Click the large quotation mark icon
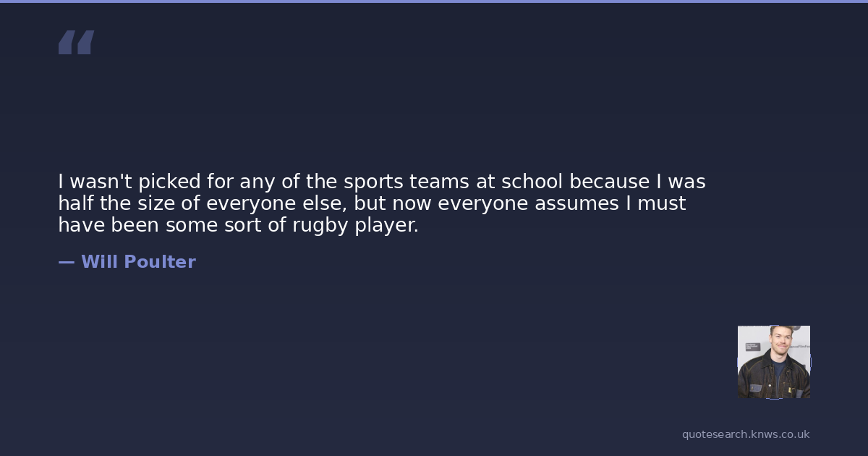The width and height of the screenshot is (868, 456). 76,42
